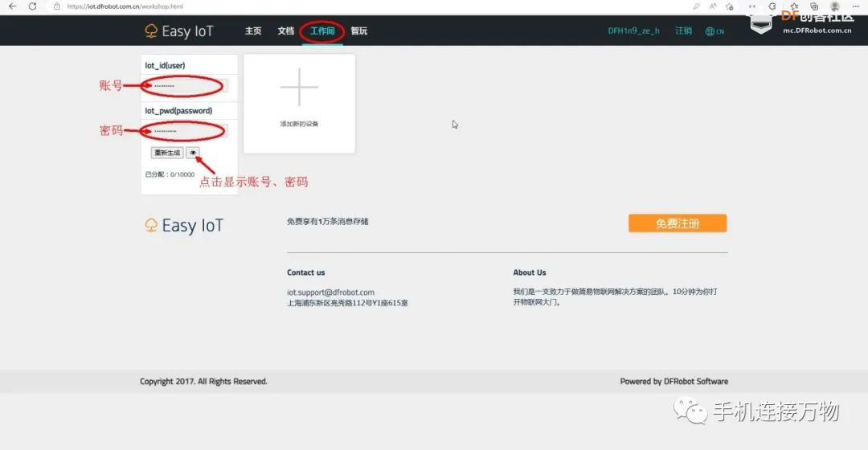Click the 添加新的设备 card label
This screenshot has width=868, height=450.
pyautogui.click(x=299, y=124)
